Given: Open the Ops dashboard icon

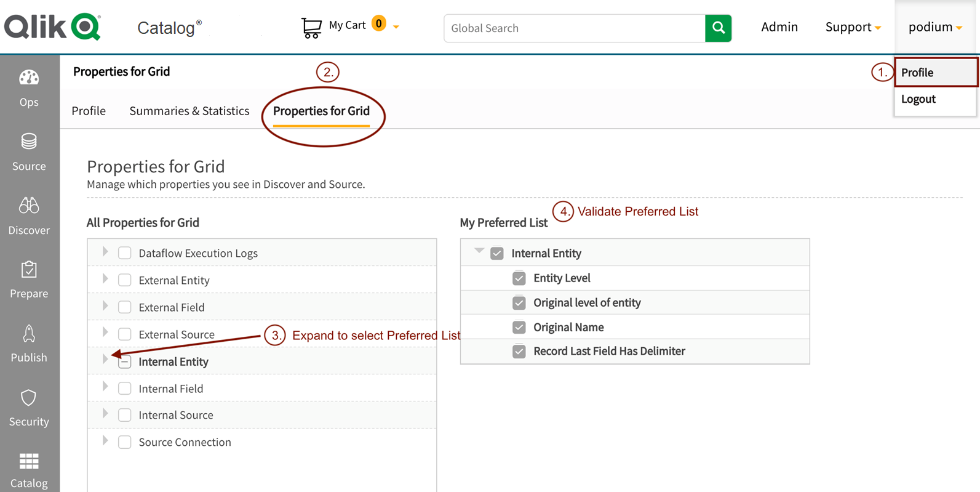Looking at the screenshot, I should click(x=29, y=78).
